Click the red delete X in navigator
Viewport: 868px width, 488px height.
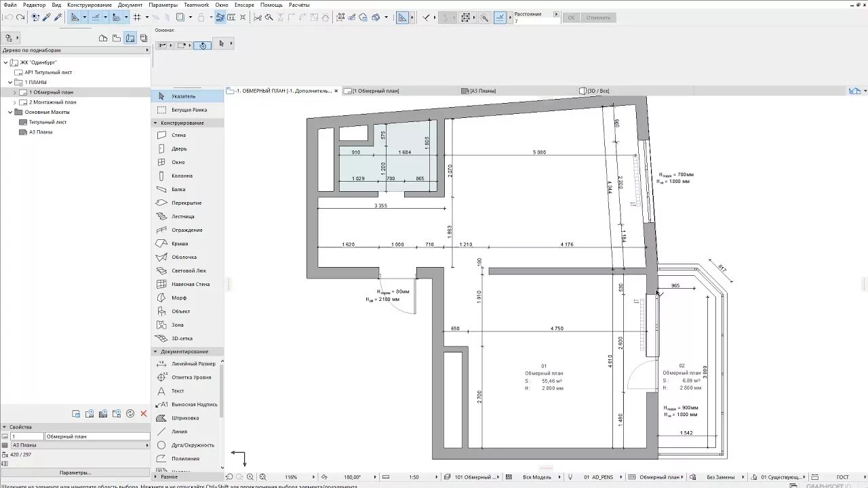tap(144, 413)
